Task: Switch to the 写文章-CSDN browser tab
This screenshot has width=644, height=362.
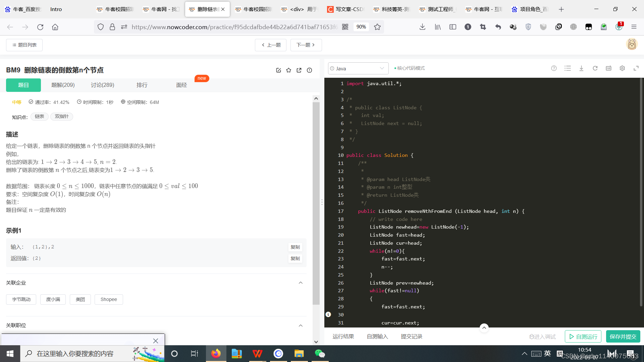Action: [346, 9]
